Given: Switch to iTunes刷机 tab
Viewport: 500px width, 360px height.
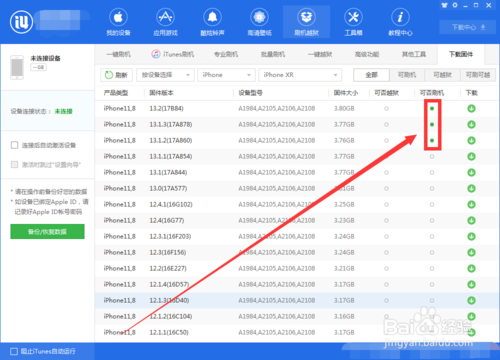Looking at the screenshot, I should 173,54.
